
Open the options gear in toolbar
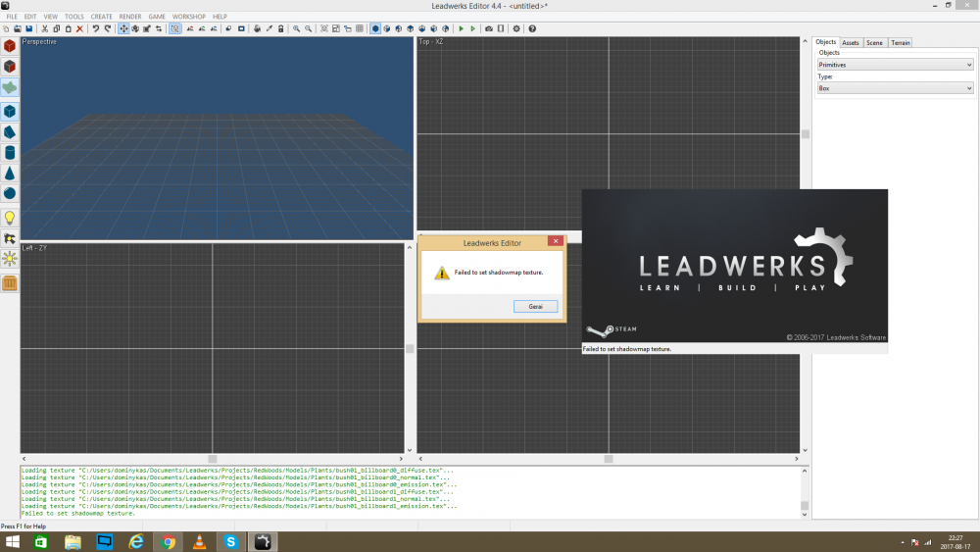[516, 29]
